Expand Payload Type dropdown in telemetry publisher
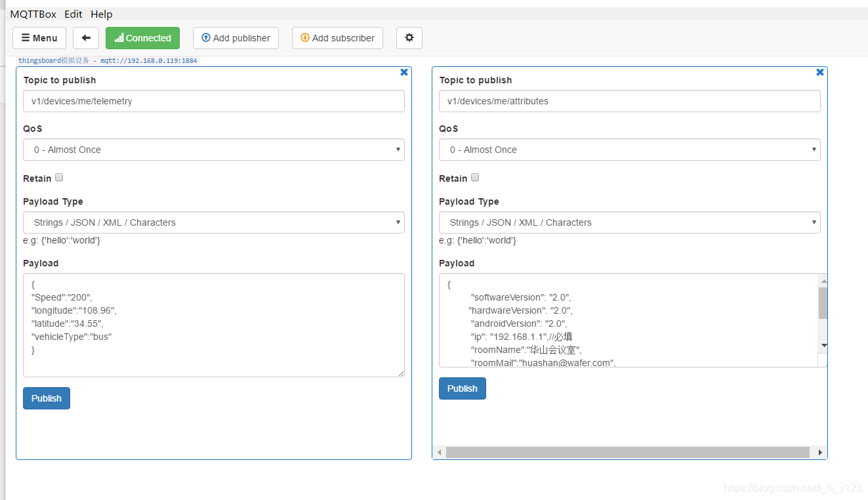The width and height of the screenshot is (868, 500). 213,222
